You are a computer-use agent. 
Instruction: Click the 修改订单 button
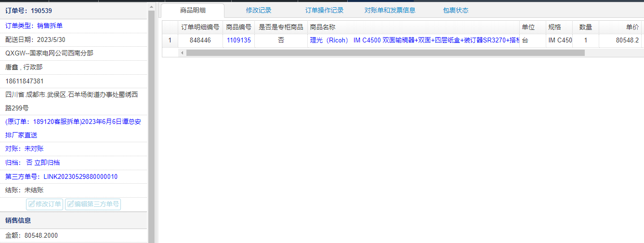[x=44, y=204]
